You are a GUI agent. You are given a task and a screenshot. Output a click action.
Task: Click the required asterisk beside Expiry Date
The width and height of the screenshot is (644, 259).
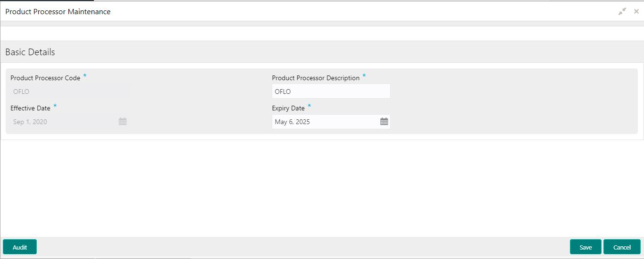(309, 106)
